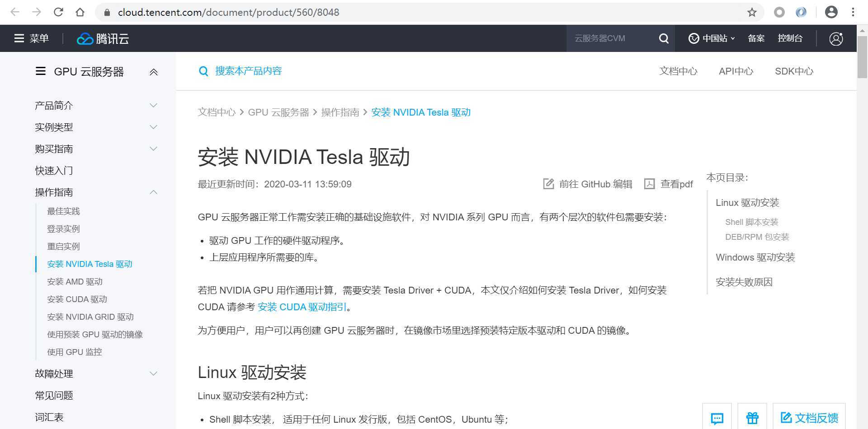Click GPU 云服务器 in breadcrumb
The width and height of the screenshot is (868, 429).
(x=278, y=112)
